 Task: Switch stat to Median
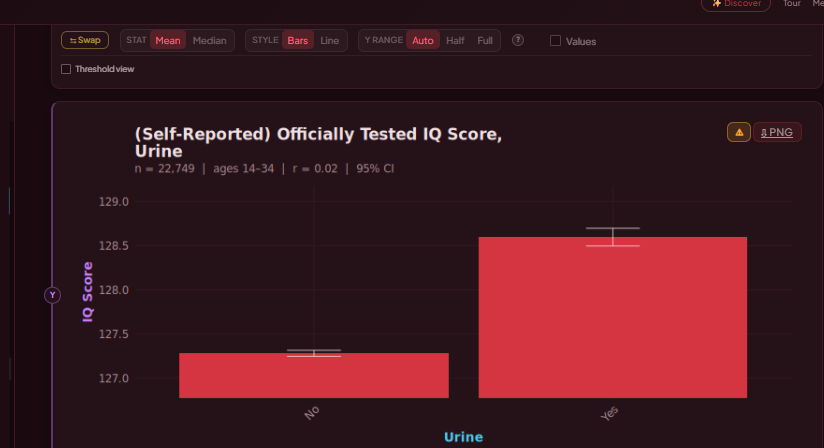(209, 41)
